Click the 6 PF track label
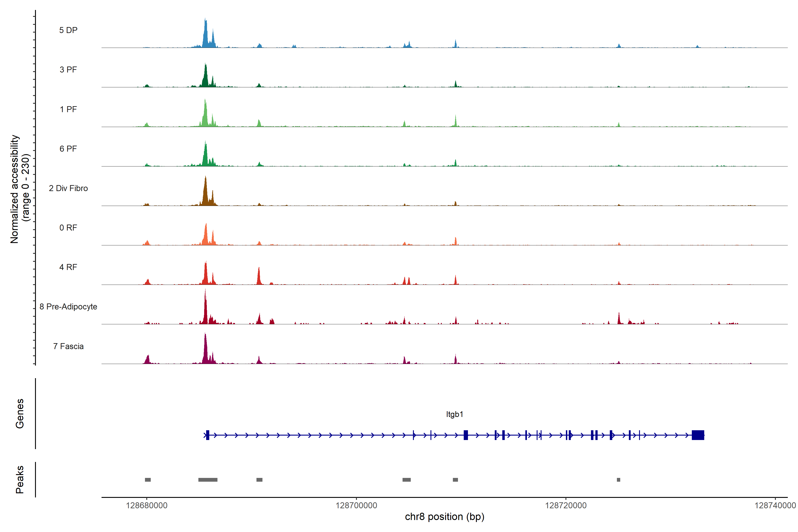The image size is (798, 532). tap(68, 149)
